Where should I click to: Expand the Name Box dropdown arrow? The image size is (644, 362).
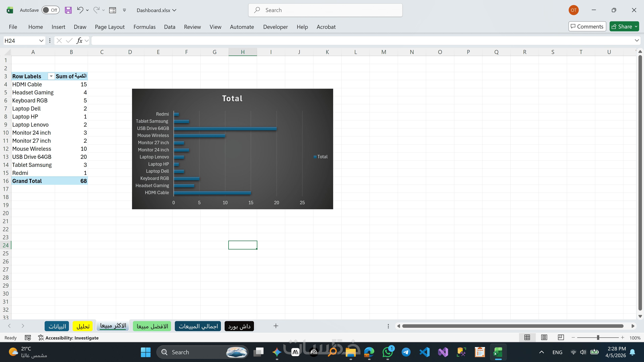pos(41,41)
